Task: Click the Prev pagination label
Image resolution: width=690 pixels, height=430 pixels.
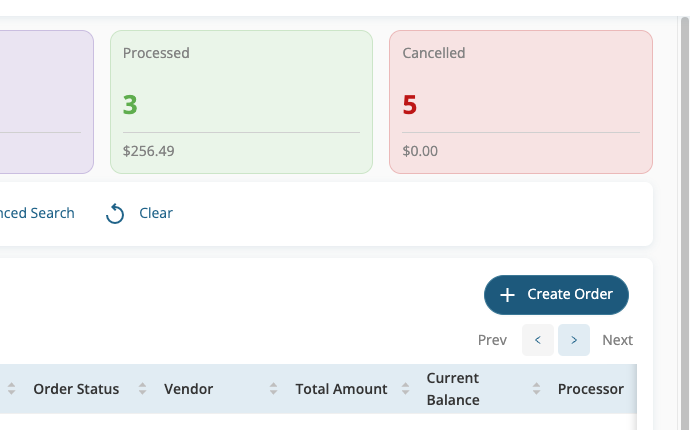Action: point(492,340)
